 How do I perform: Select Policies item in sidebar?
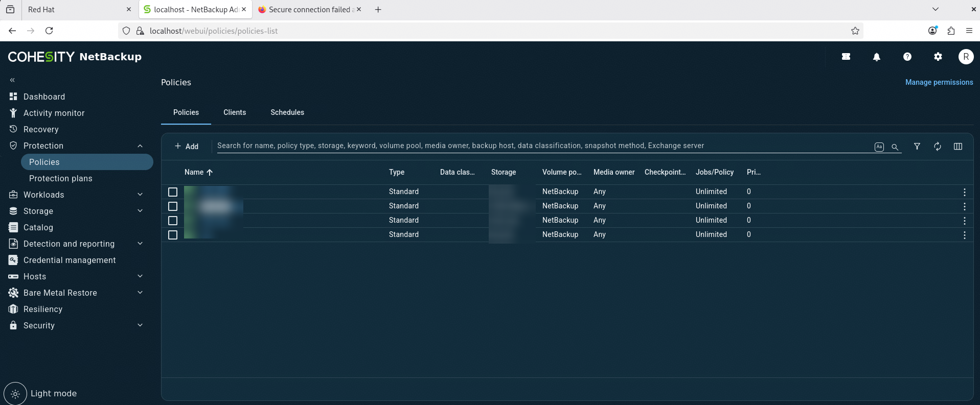[x=87, y=162]
